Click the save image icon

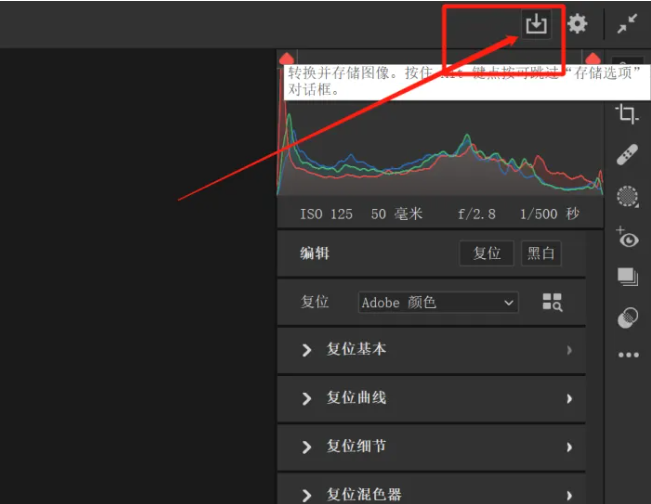536,24
